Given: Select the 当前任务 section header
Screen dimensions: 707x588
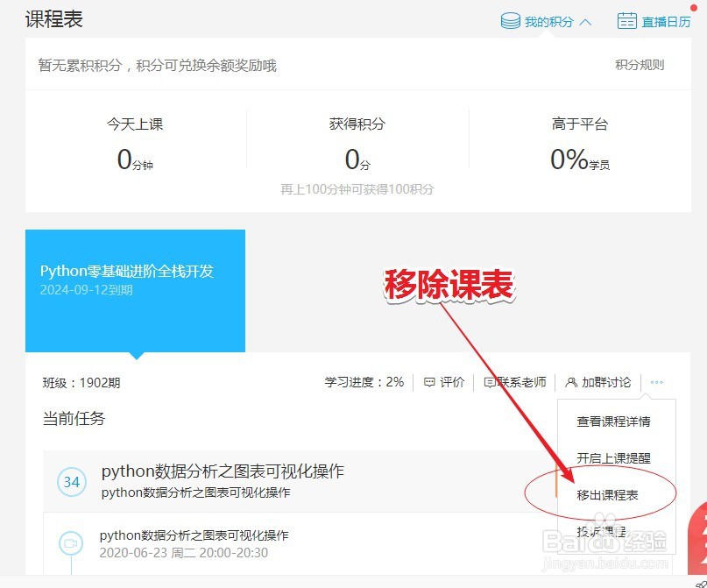Looking at the screenshot, I should coord(74,420).
